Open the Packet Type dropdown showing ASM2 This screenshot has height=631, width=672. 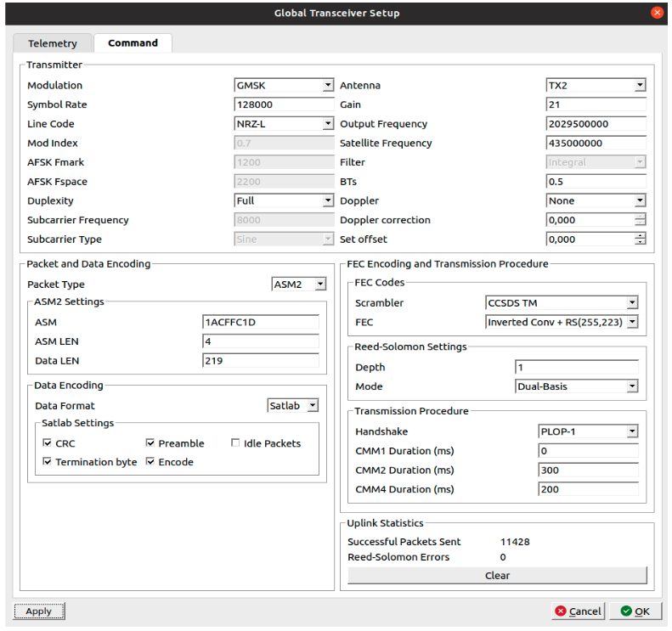[x=299, y=284]
